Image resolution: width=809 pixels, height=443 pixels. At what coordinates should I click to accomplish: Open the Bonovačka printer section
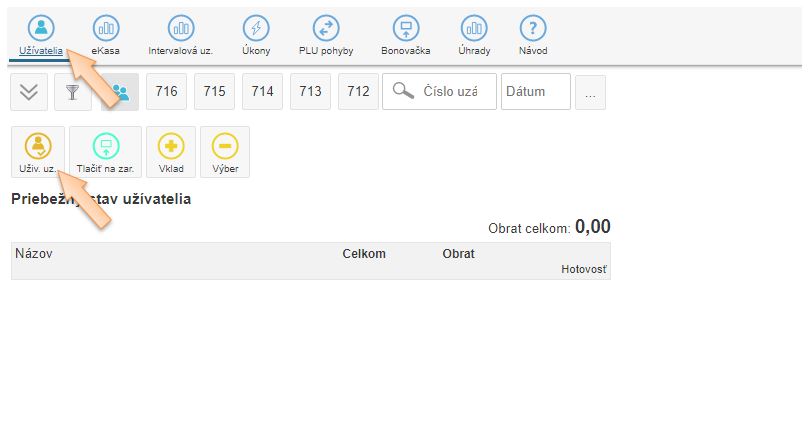click(x=405, y=34)
